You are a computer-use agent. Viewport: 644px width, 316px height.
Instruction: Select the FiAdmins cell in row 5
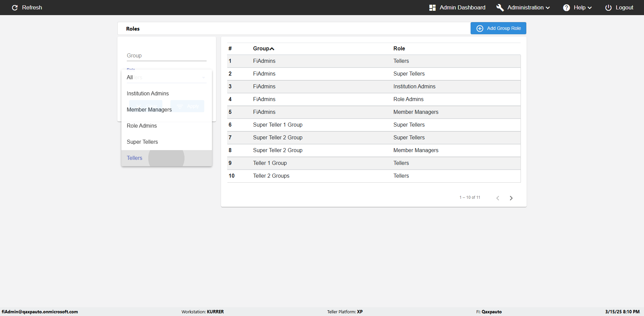264,112
